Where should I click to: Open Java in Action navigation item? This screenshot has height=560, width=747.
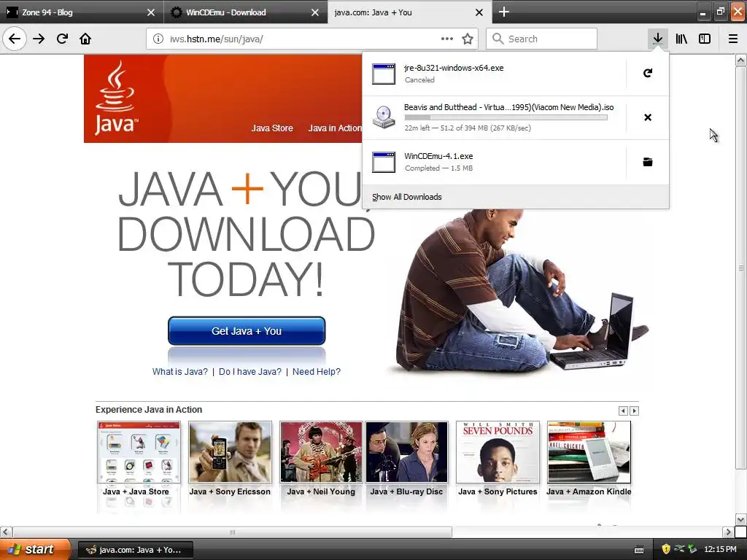[334, 128]
